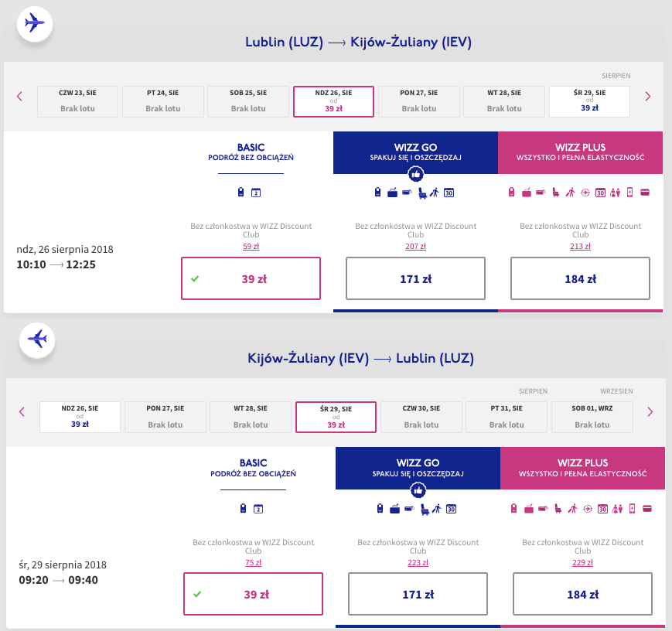Click outbound WIZZ PLUS family seating icon
Image resolution: width=672 pixels, height=631 pixels.
point(615,193)
